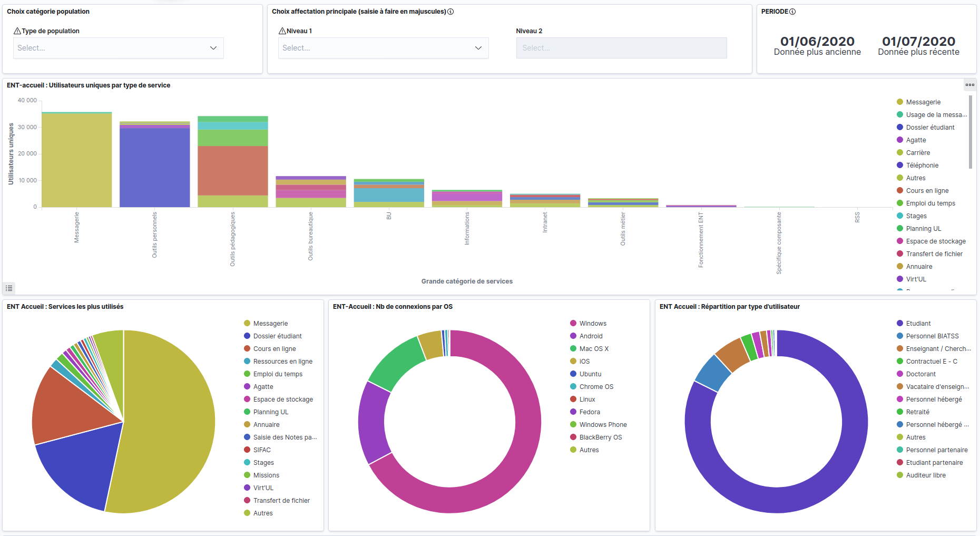Click the Niveau 2 select field

(621, 48)
